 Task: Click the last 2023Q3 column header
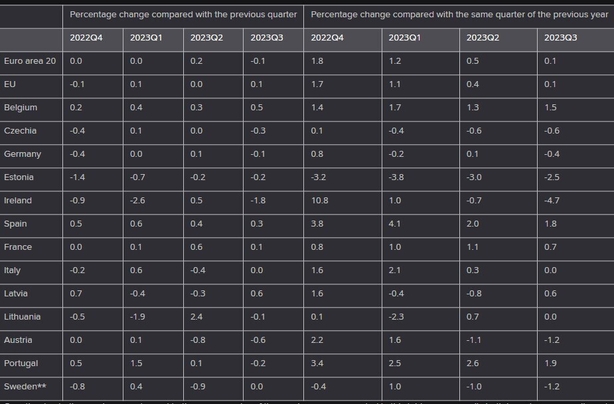[x=576, y=38]
